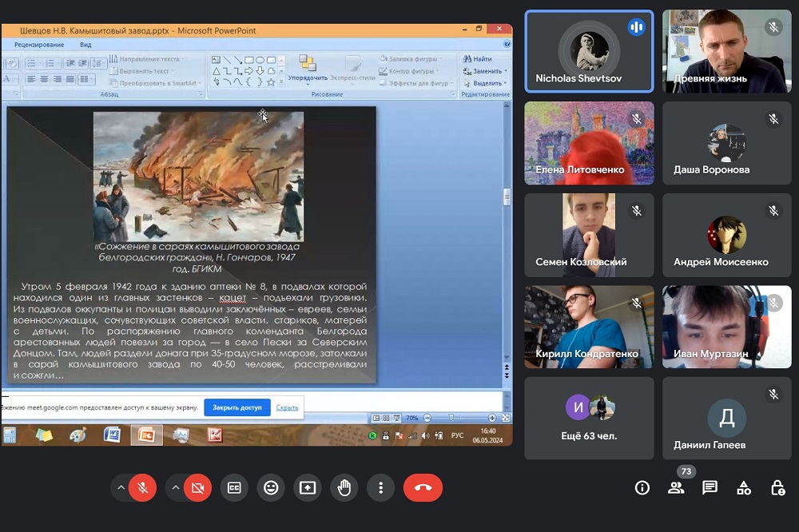799x532 pixels.
Task: Leave the call with red hang-up button
Action: pos(423,487)
